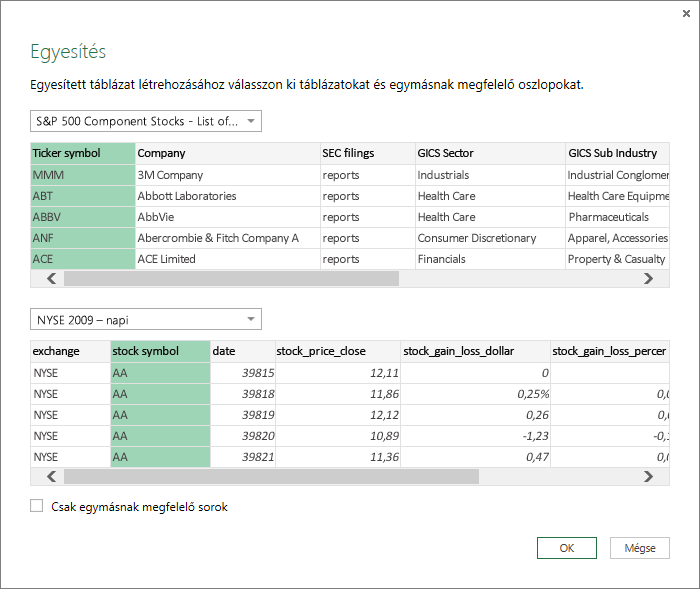The image size is (700, 589).
Task: Click the lower table horizontal scrollbar thumb
Action: pos(271,476)
